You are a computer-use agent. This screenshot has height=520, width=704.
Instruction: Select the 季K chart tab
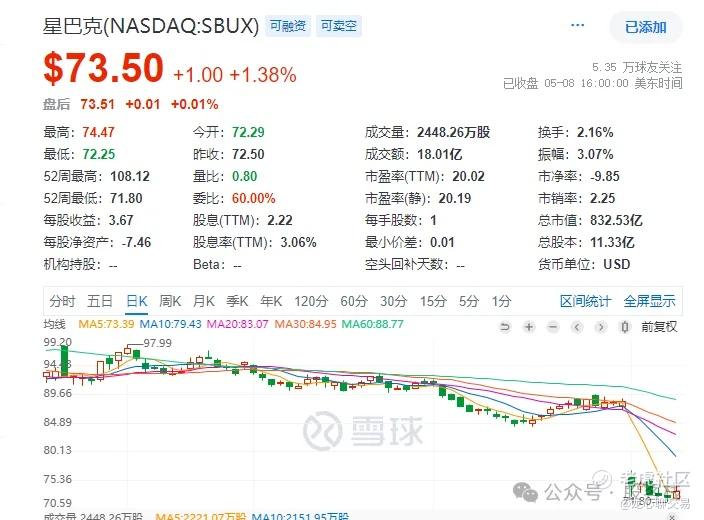237,301
